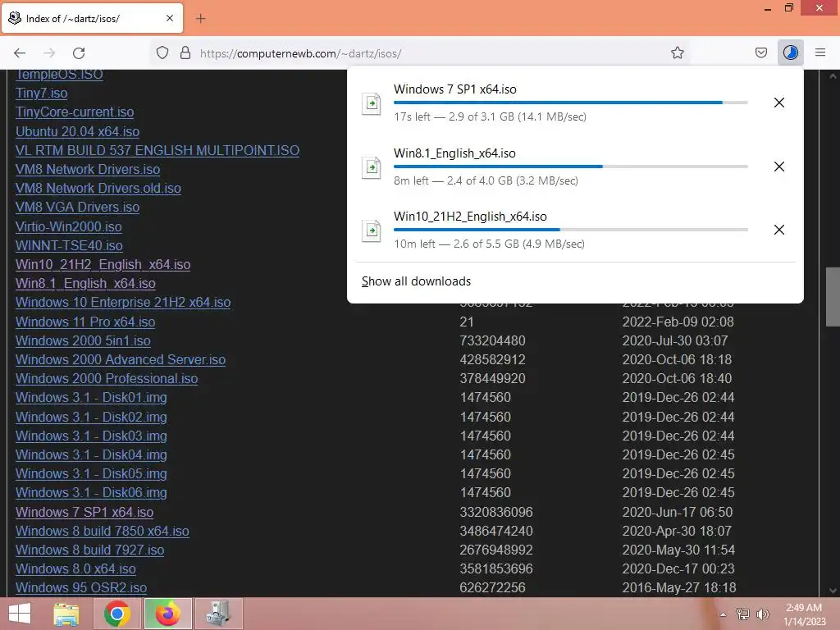840x630 pixels.
Task: Cancel the Windows 7 SP1 x64.iso download
Action: click(779, 103)
